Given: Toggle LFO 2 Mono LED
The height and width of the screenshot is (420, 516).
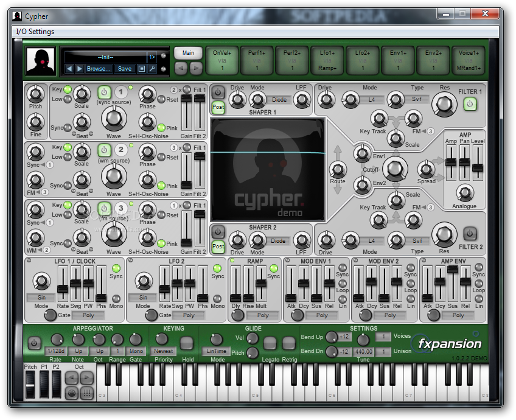Looking at the screenshot, I should coord(217,298).
